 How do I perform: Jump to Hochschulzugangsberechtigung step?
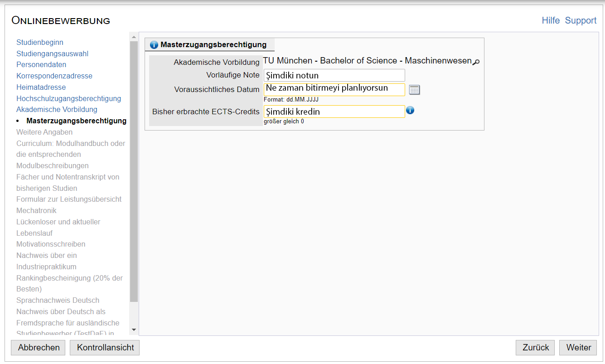pyautogui.click(x=68, y=98)
